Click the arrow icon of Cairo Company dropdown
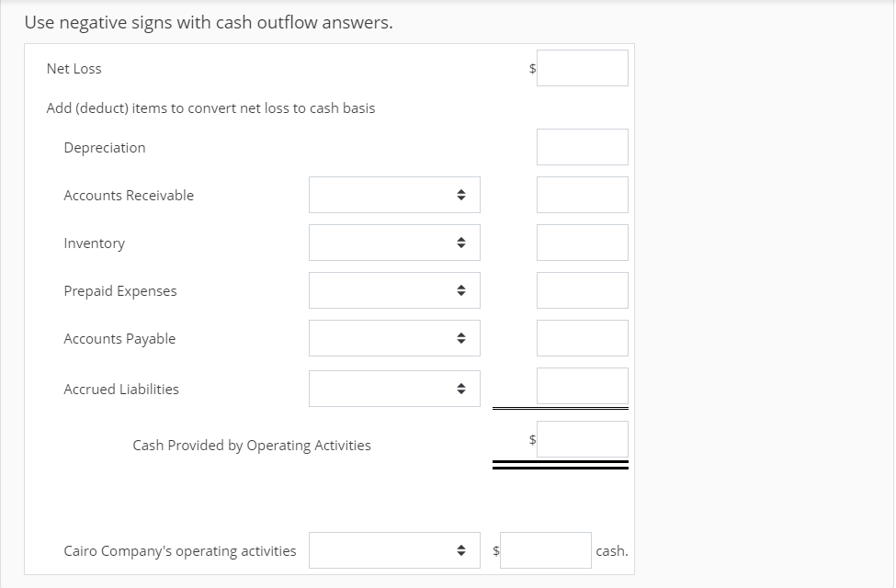The width and height of the screenshot is (896, 588). [x=461, y=550]
